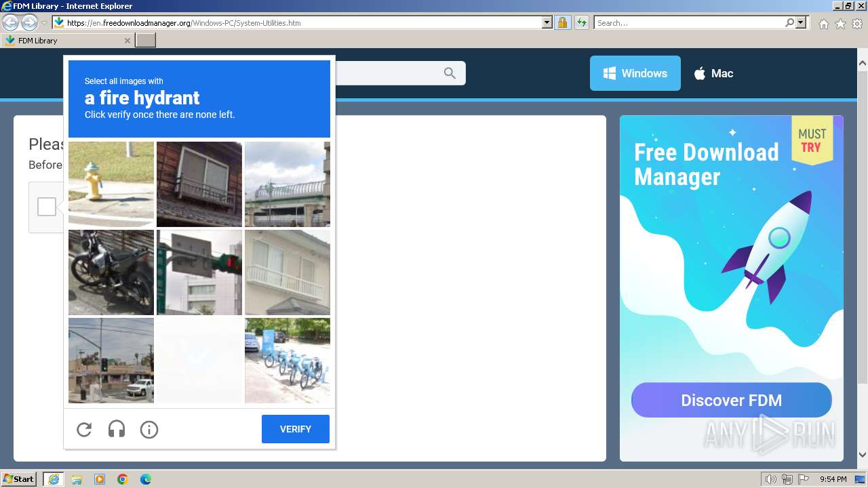Open the File Explorer taskbar icon
868x488 pixels.
[77, 479]
